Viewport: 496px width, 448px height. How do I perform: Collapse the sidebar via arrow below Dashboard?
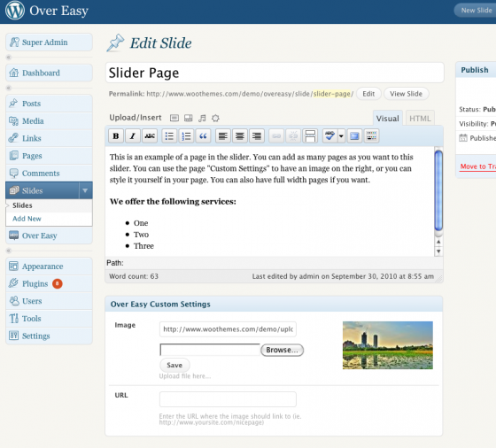point(9,88)
